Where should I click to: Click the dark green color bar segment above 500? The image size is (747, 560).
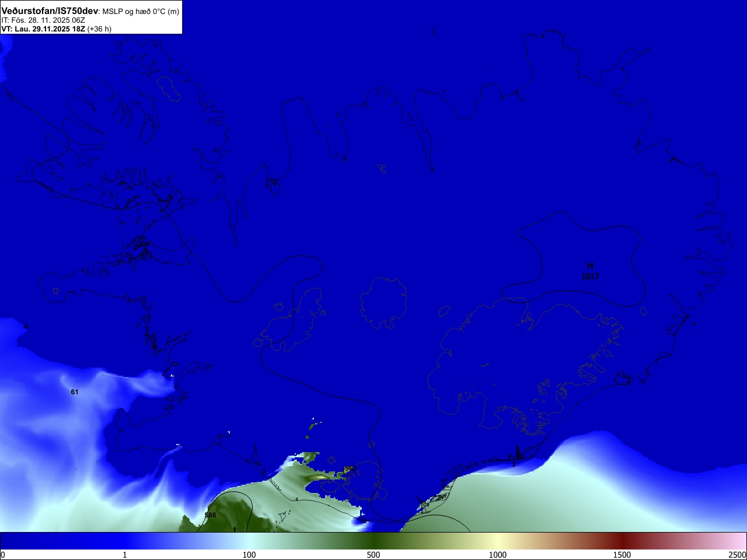(373, 541)
